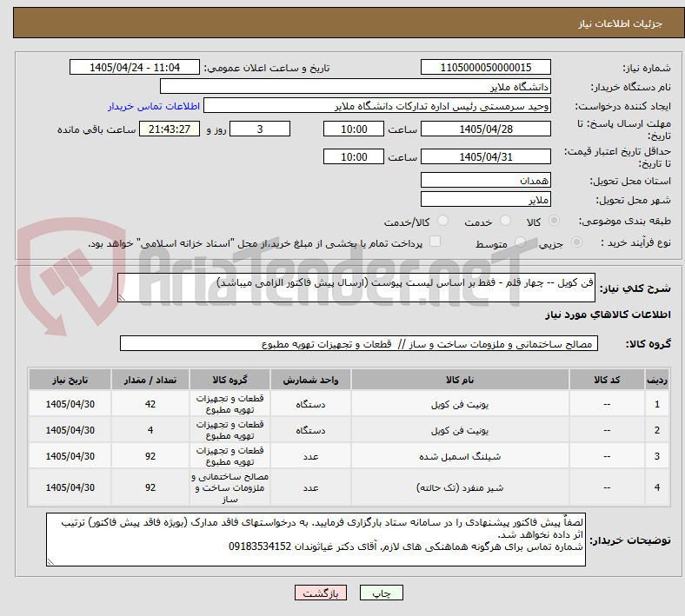The image size is (685, 616).
Task: Click the price validity date field 1405/04/31
Action: click(485, 156)
